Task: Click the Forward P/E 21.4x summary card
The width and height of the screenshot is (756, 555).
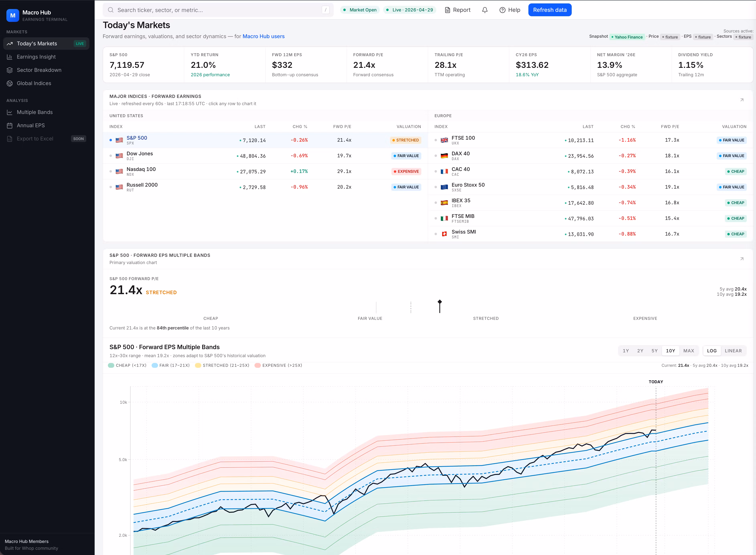Action: [387, 65]
